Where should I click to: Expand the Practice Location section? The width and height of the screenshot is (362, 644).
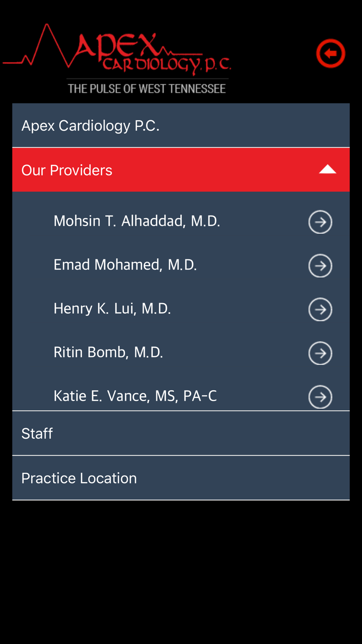pos(181,478)
